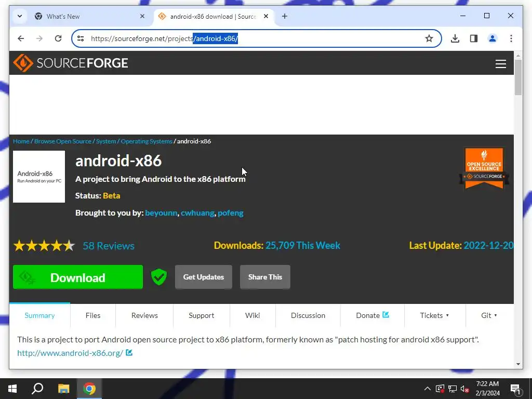532x399 pixels.
Task: Open the Wiki tab
Action: [x=252, y=315]
